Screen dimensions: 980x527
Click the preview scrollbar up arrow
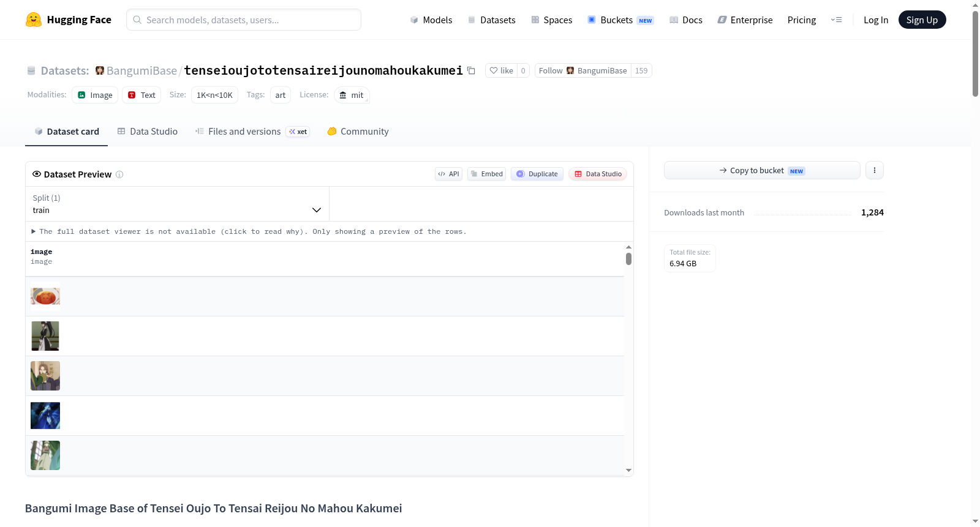628,247
